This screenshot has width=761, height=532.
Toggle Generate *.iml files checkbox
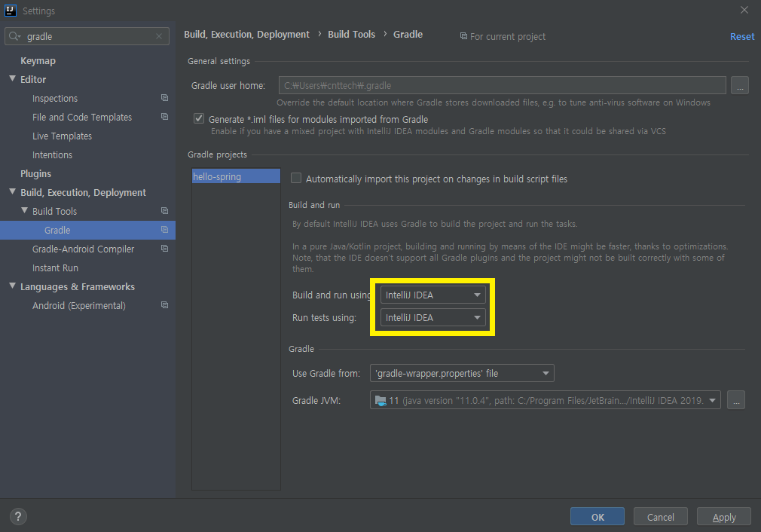tap(199, 119)
